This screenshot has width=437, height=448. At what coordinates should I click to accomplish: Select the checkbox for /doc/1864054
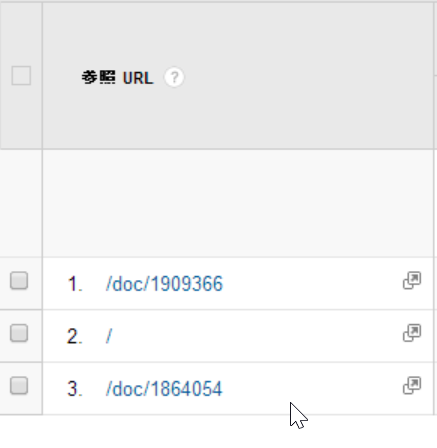19,386
